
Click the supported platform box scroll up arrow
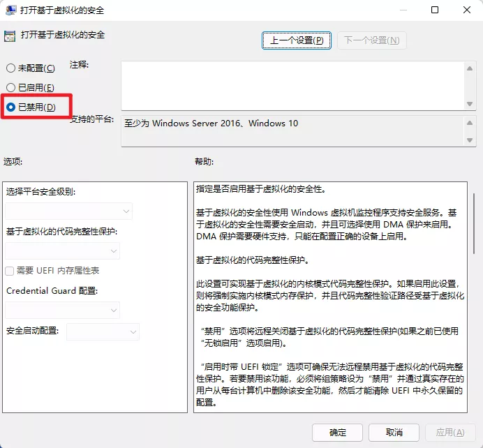(470, 123)
